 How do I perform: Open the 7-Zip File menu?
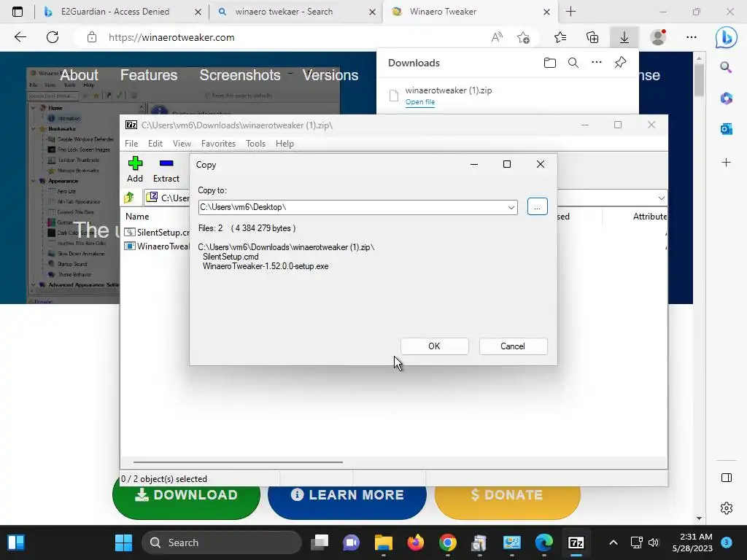click(131, 144)
